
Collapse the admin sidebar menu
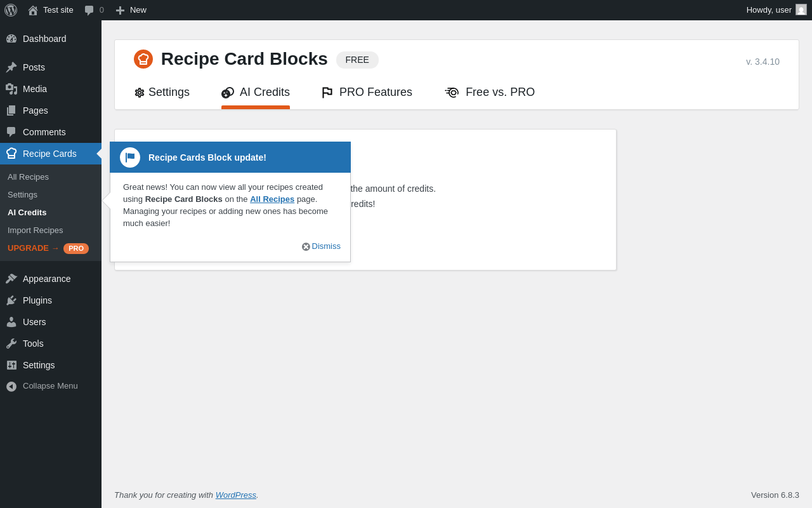42,386
